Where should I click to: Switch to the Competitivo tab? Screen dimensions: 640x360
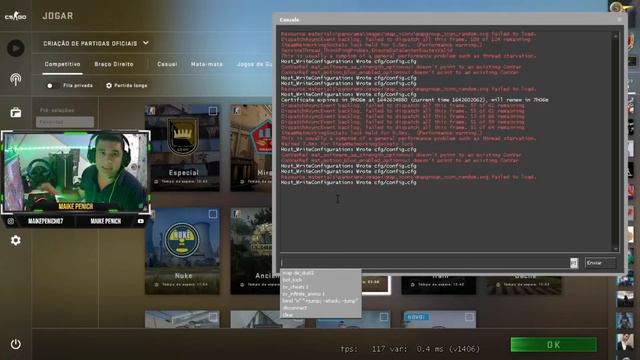tap(62, 64)
